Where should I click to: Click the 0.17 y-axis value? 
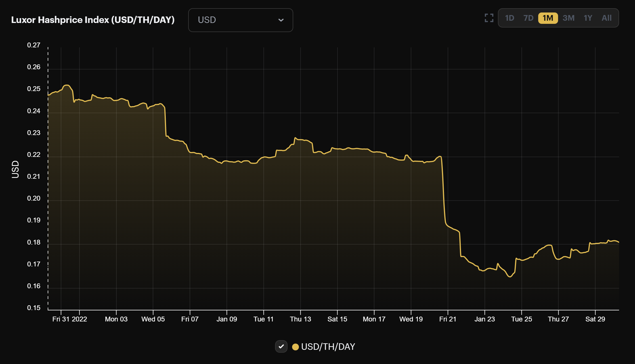pos(34,264)
